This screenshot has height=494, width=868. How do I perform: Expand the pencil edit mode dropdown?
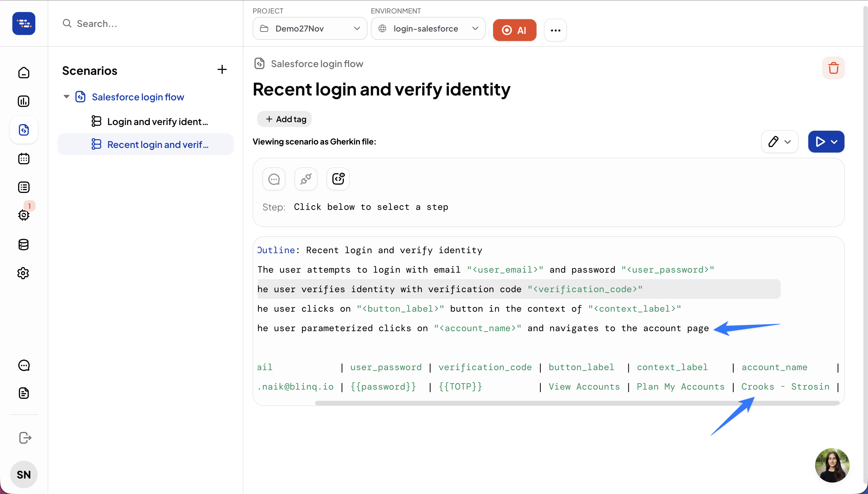click(788, 142)
